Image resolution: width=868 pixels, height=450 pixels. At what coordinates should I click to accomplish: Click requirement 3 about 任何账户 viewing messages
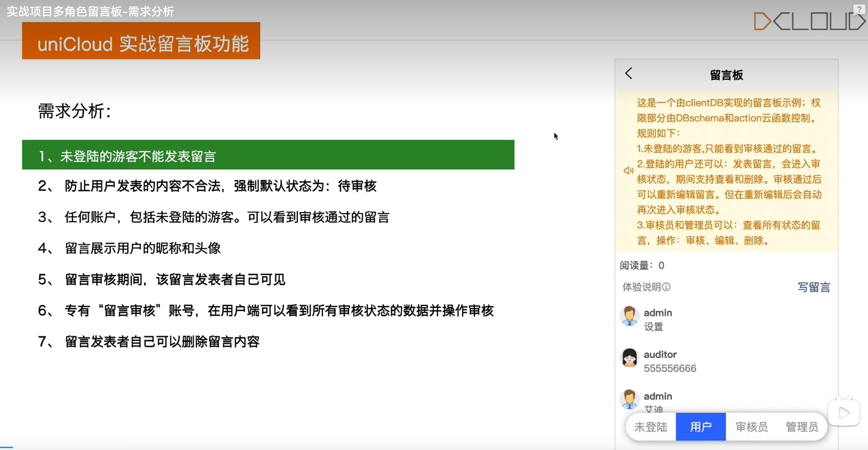point(214,217)
